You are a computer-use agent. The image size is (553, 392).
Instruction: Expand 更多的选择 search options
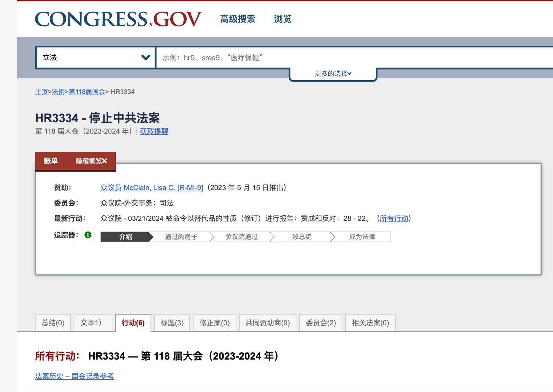[x=333, y=74]
